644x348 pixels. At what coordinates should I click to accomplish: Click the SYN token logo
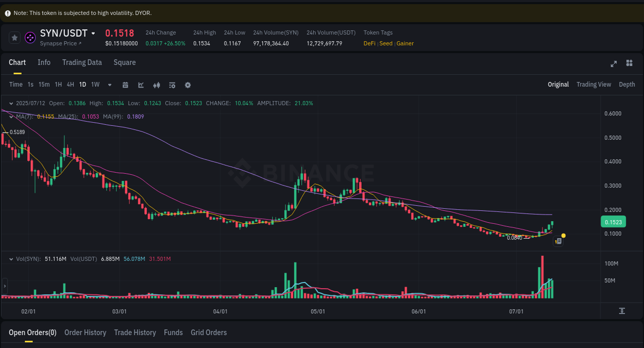tap(30, 37)
